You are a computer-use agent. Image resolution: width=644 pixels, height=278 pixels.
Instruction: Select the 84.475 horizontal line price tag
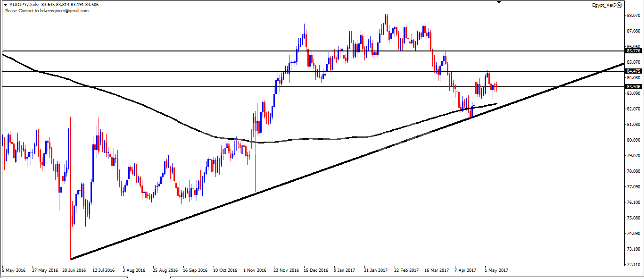[634, 71]
